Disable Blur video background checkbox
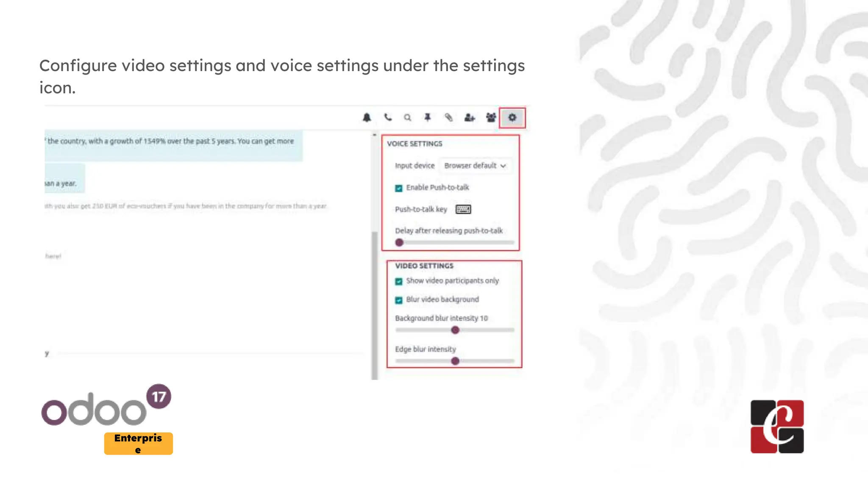 tap(399, 300)
